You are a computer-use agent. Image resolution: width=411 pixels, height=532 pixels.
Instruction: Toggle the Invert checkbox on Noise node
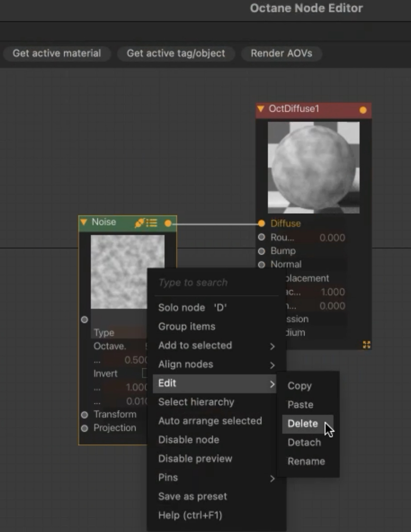click(145, 373)
